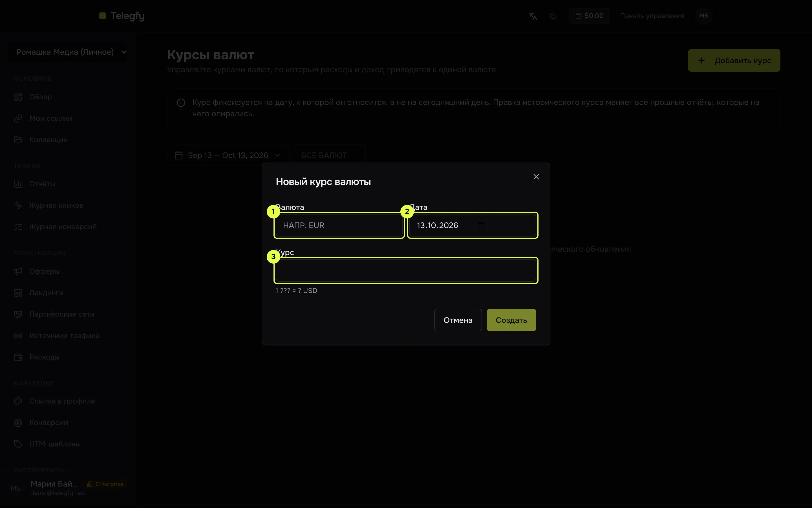
Task: Click the Создать button
Action: click(511, 320)
